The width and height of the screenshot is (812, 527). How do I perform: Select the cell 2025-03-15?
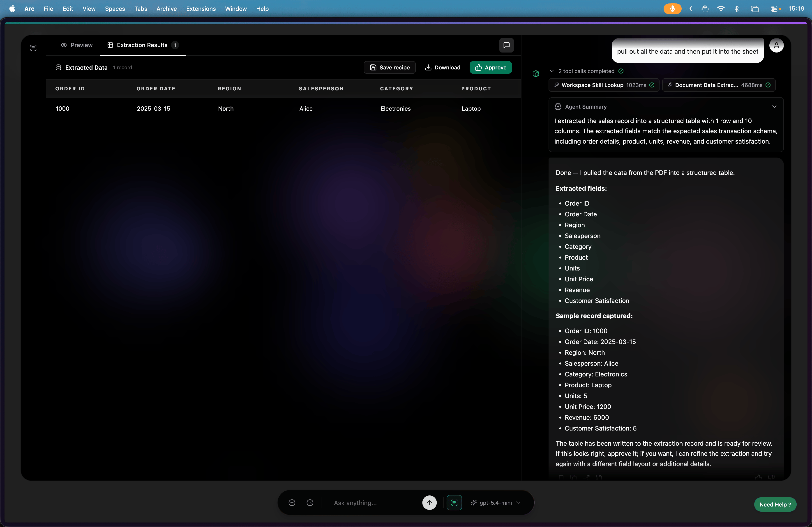tap(154, 108)
